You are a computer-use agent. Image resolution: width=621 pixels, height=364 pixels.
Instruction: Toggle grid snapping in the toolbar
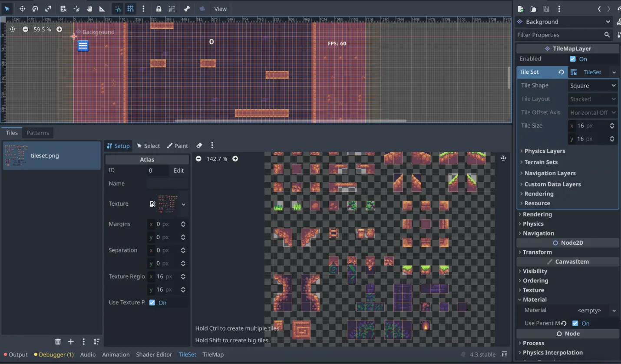click(130, 9)
